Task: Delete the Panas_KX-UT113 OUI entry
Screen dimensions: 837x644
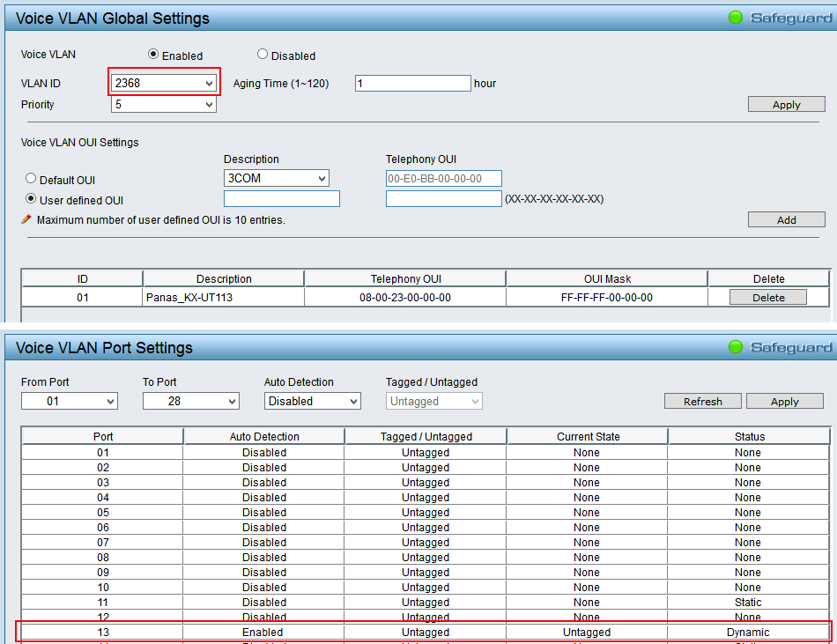Action: click(767, 298)
